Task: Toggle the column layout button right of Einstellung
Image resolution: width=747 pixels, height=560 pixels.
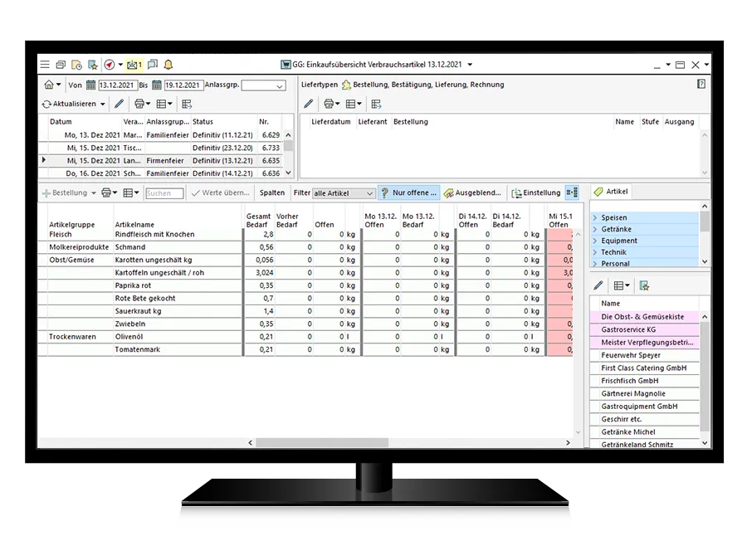Action: click(572, 192)
